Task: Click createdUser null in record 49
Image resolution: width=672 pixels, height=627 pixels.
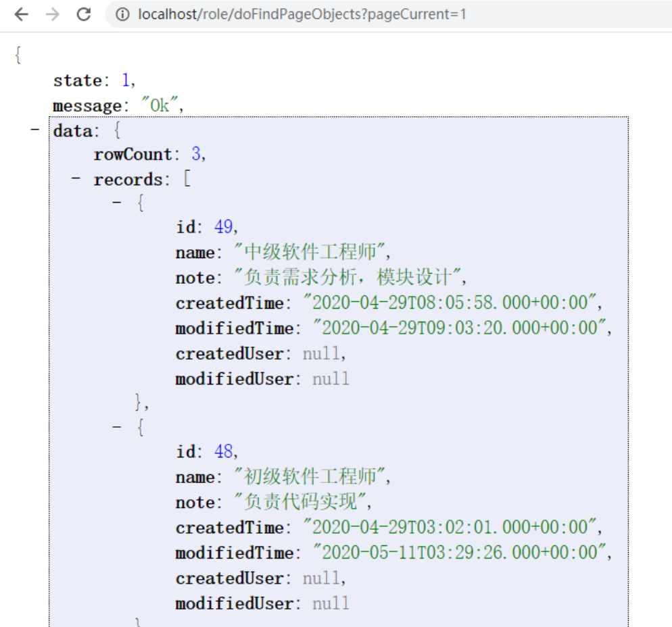Action: tap(321, 353)
